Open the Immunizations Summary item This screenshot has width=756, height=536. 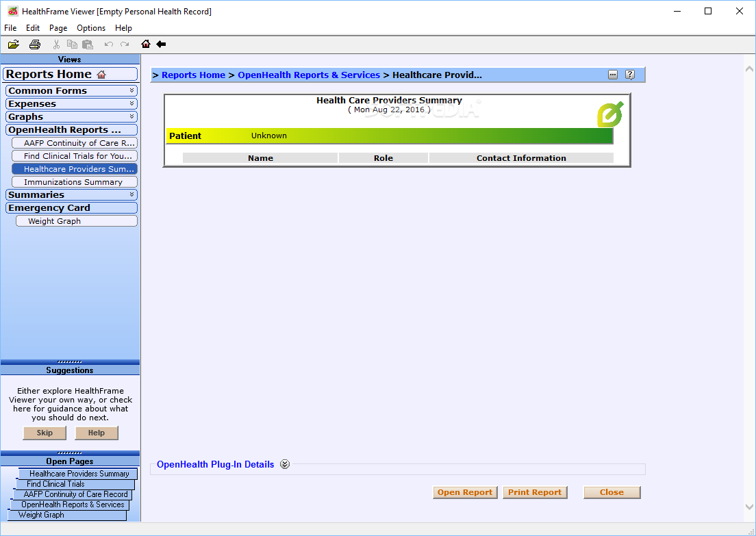coord(74,181)
